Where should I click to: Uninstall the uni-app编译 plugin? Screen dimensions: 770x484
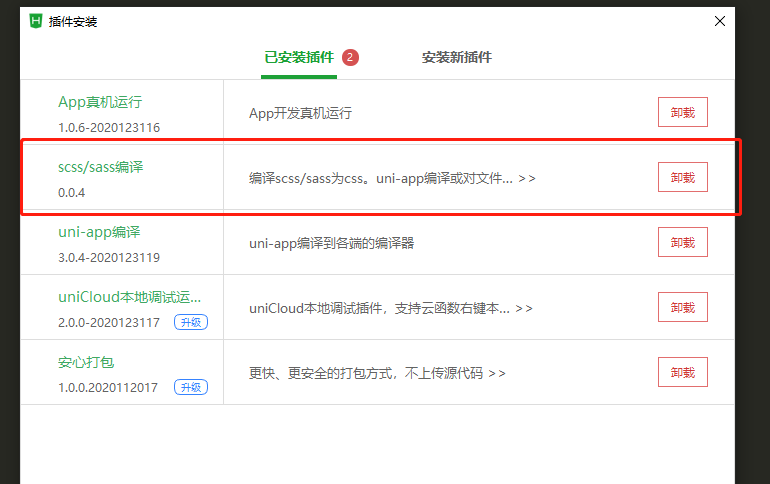point(683,242)
